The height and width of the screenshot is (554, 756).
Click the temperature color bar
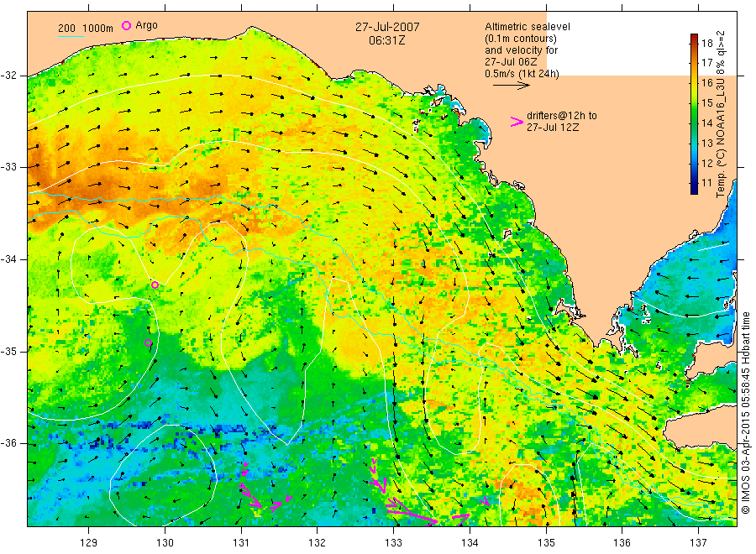695,114
